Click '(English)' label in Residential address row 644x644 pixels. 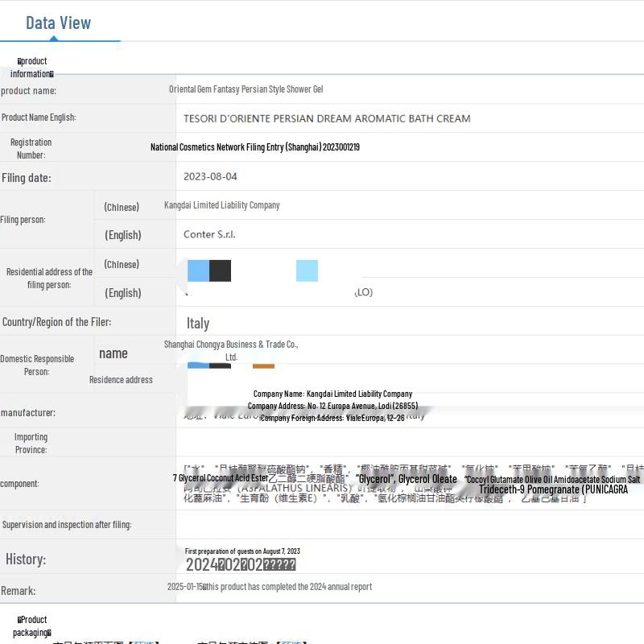click(123, 293)
